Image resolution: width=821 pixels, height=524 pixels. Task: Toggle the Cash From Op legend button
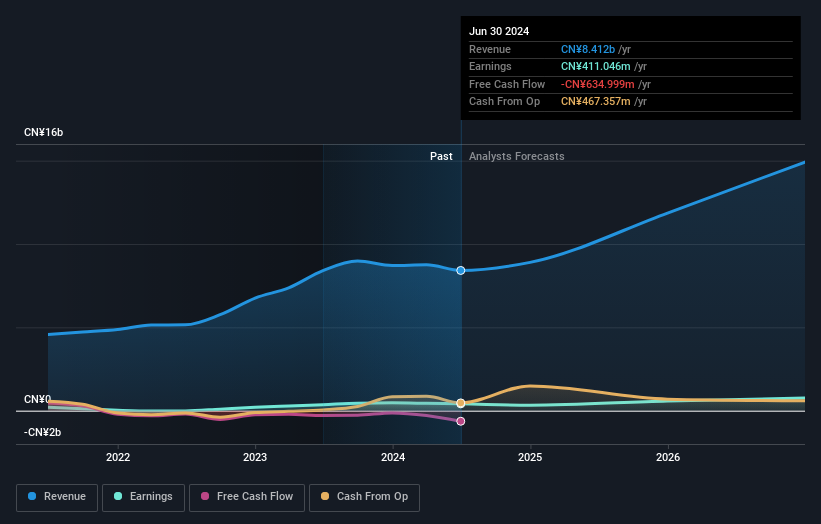point(364,497)
